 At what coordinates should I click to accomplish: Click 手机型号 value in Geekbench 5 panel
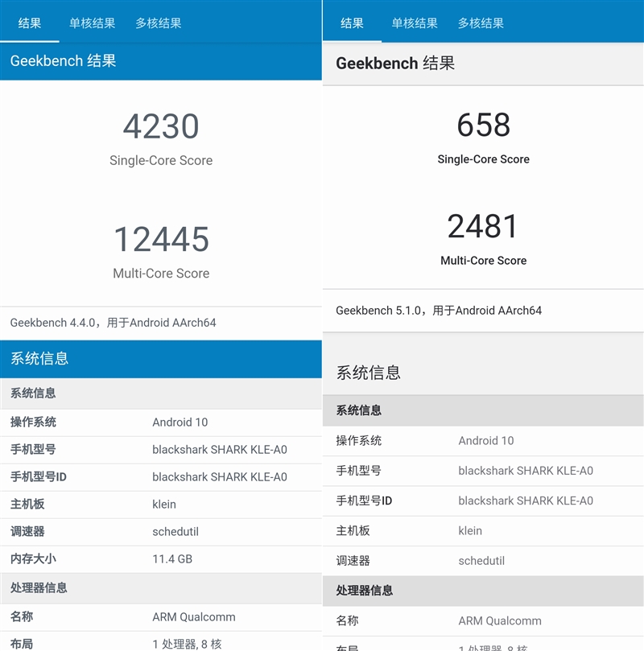(x=526, y=471)
